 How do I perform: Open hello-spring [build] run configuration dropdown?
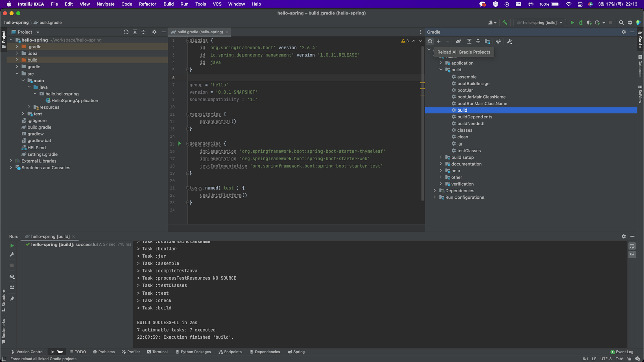click(x=540, y=23)
